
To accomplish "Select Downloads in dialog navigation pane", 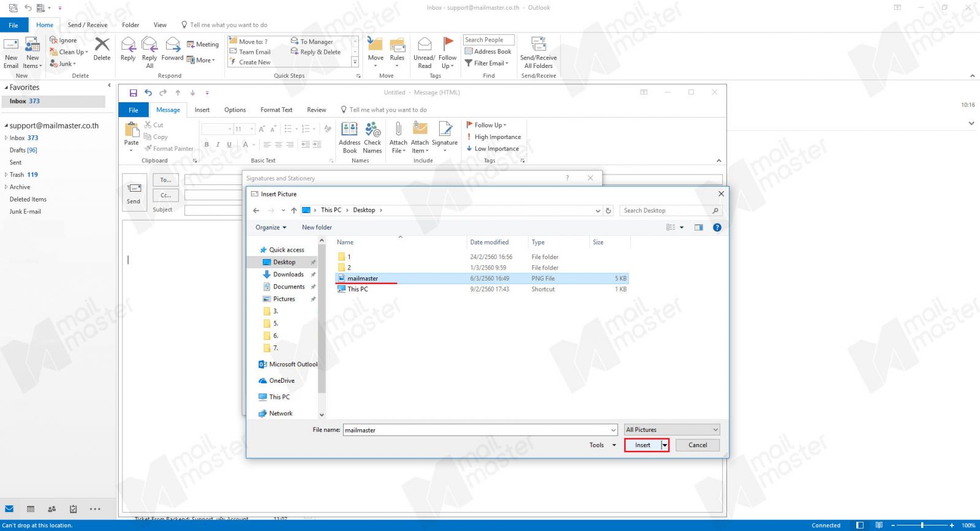I will point(288,274).
